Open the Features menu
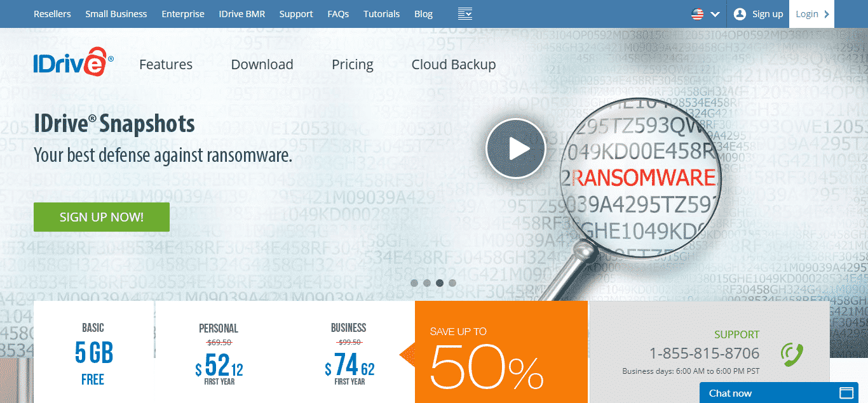 166,65
